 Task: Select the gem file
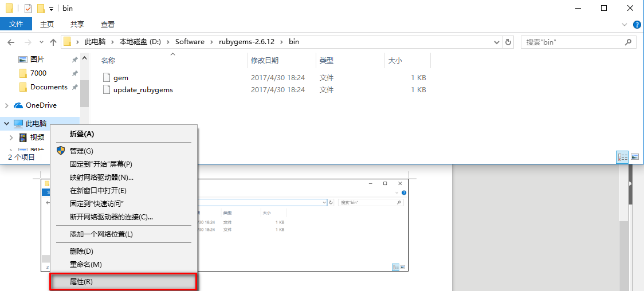(121, 77)
